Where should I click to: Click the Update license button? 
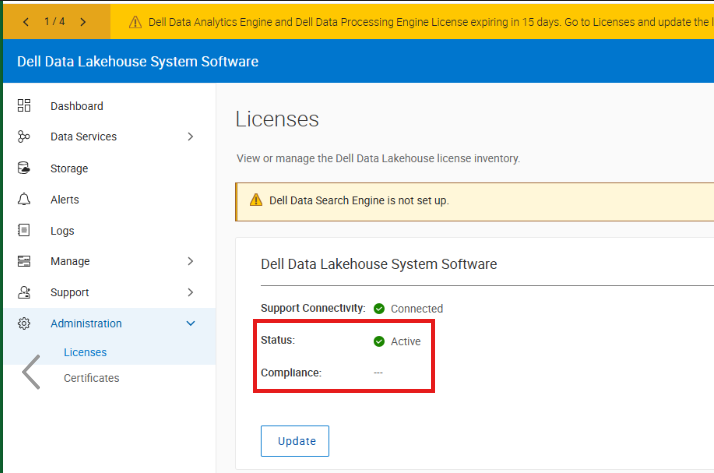[295, 441]
